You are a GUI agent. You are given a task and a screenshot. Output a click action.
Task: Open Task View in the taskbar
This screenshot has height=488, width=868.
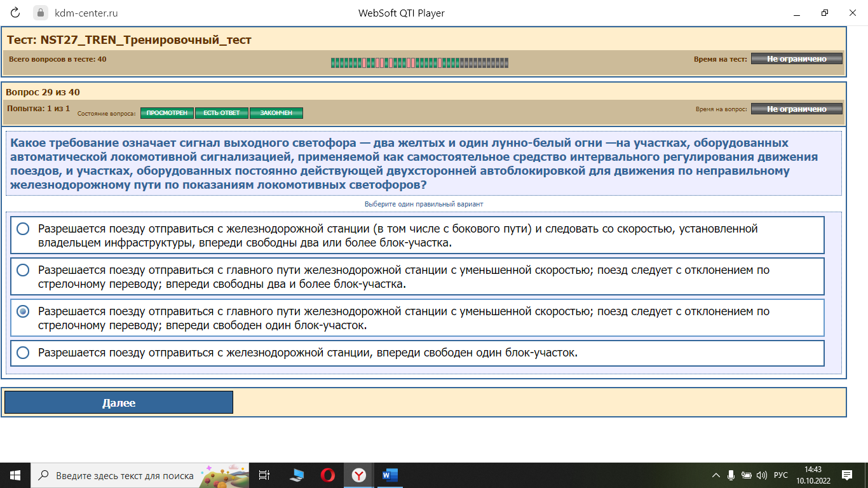coord(265,475)
